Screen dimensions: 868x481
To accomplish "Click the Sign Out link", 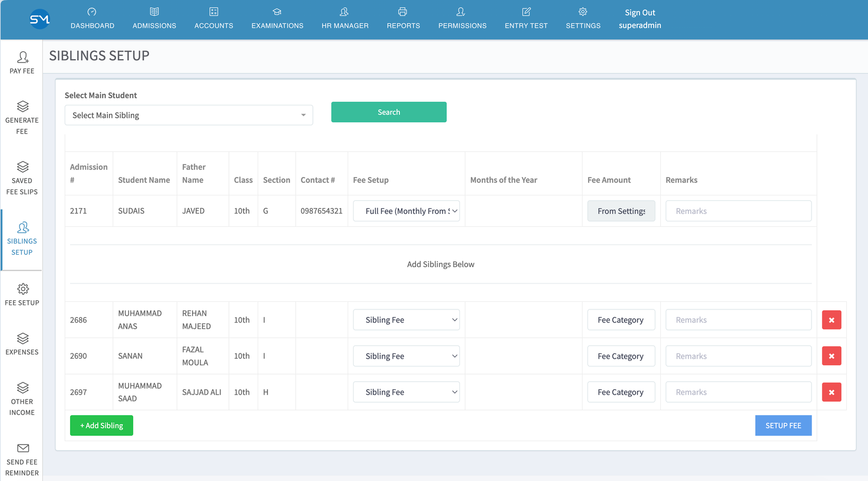I will click(640, 12).
